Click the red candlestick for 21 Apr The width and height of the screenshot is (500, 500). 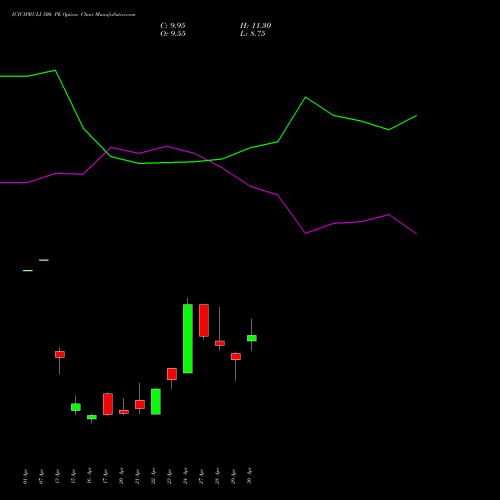(x=140, y=404)
